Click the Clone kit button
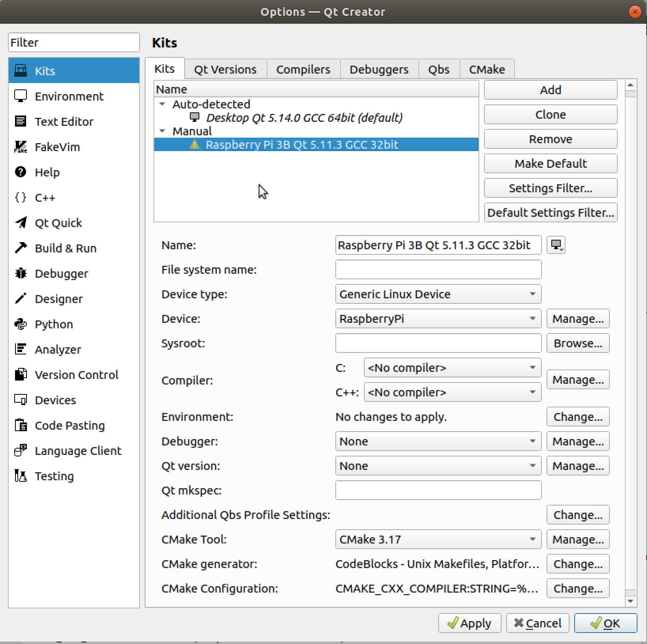Viewport: 647px width, 644px height. (550, 115)
